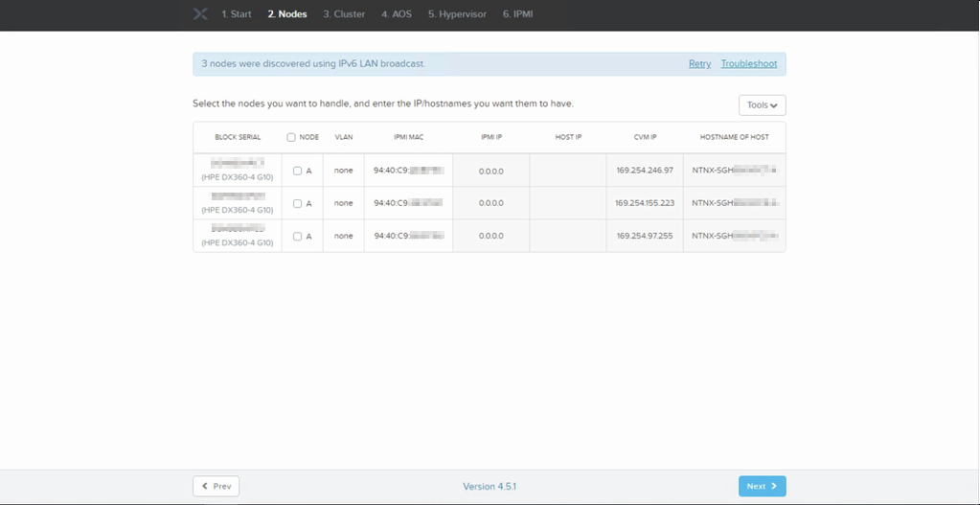Viewport: 980px width, 505px height.
Task: Edit hostname field of the first node
Action: click(735, 171)
